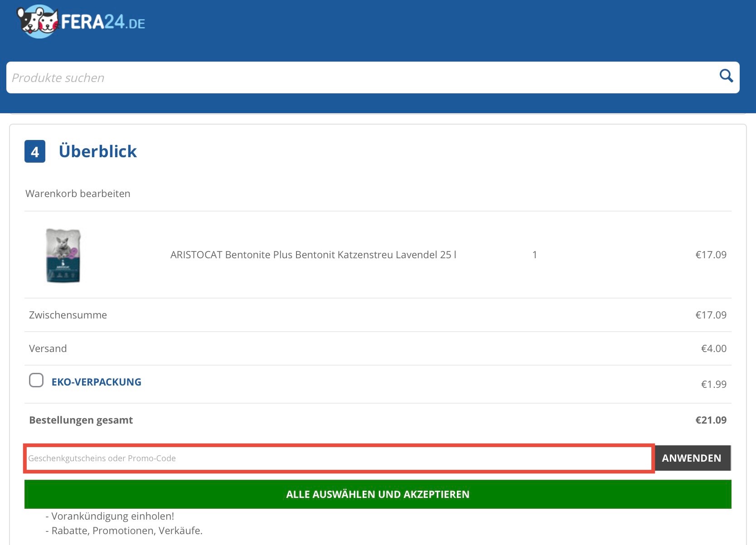Select the product quantity value 1
Image resolution: width=756 pixels, height=545 pixels.
(x=535, y=255)
